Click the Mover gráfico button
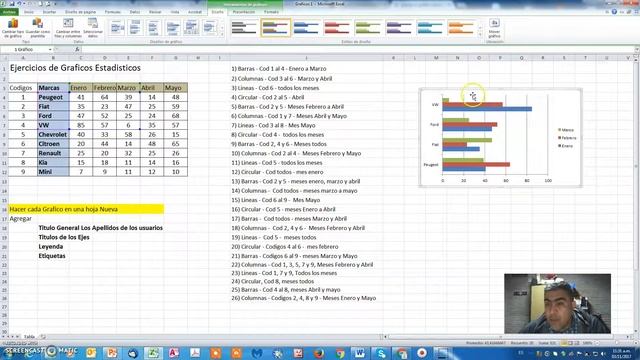The width and height of the screenshot is (640, 360). click(494, 28)
